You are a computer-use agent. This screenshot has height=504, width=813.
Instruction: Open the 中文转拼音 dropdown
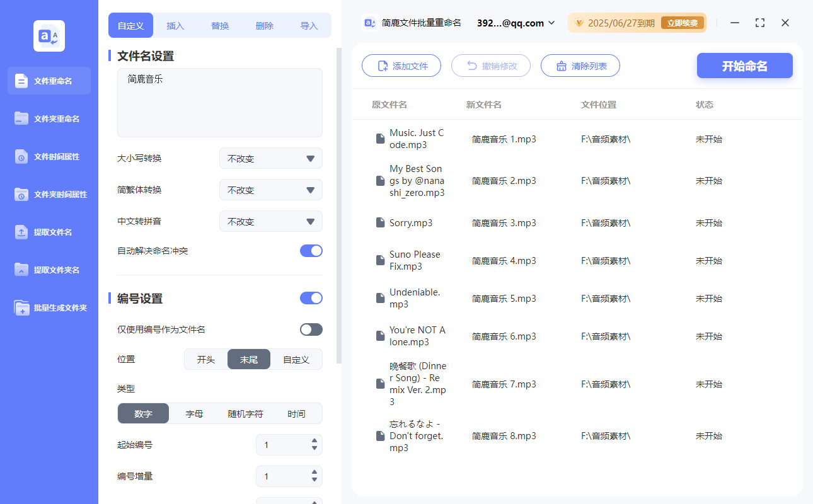[271, 221]
